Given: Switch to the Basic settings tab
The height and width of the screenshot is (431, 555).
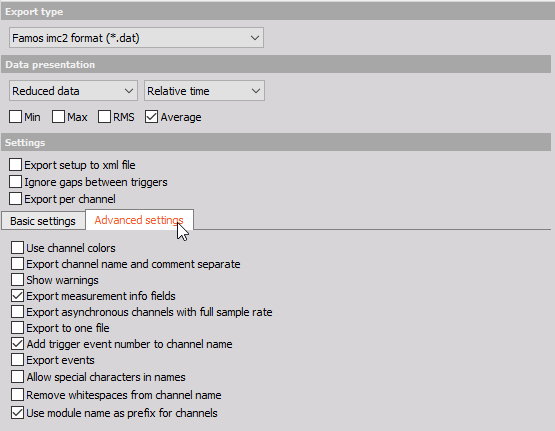Looking at the screenshot, I should (x=43, y=221).
